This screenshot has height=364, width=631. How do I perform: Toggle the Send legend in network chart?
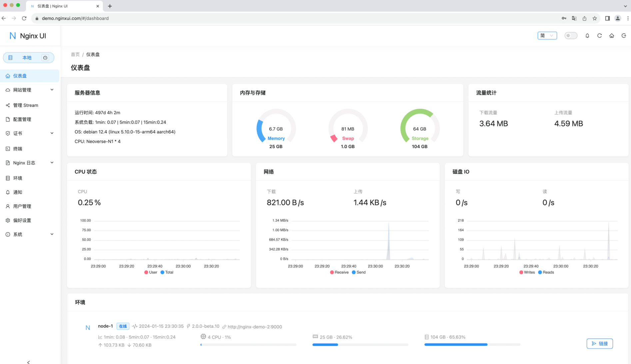click(358, 272)
